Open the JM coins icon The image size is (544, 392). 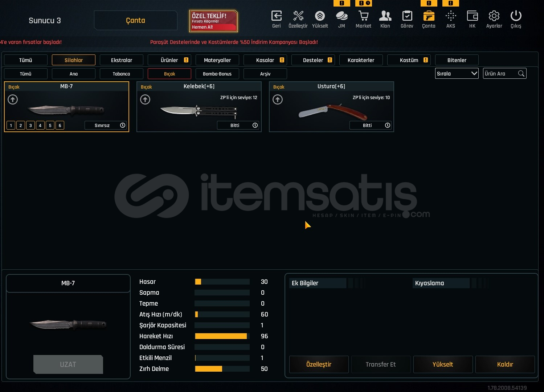click(341, 16)
